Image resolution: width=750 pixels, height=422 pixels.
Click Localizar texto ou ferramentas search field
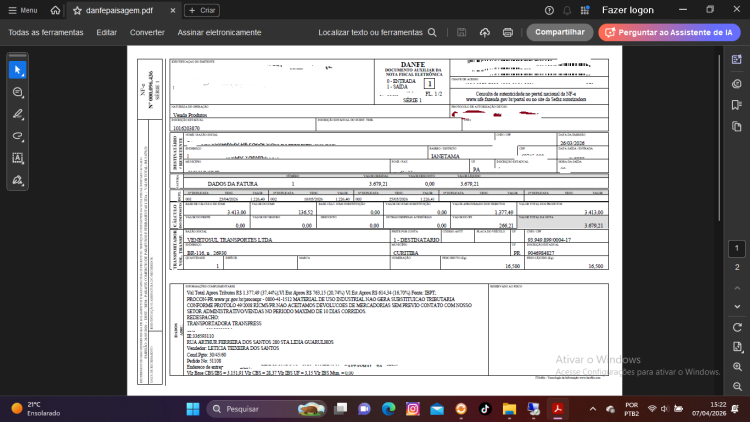pos(377,33)
